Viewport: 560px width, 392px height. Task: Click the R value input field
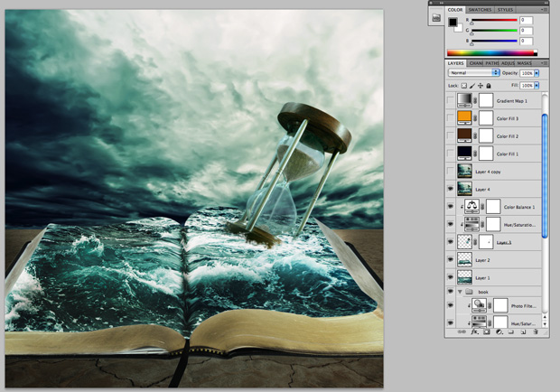pyautogui.click(x=527, y=21)
